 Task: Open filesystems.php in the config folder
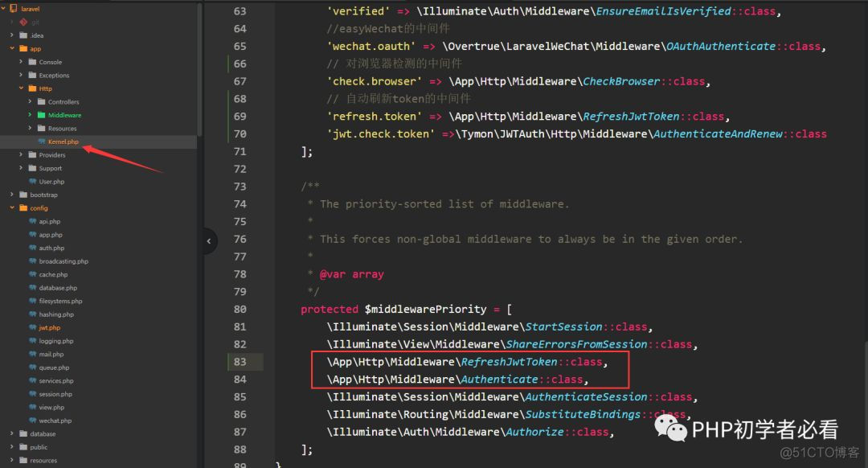60,302
